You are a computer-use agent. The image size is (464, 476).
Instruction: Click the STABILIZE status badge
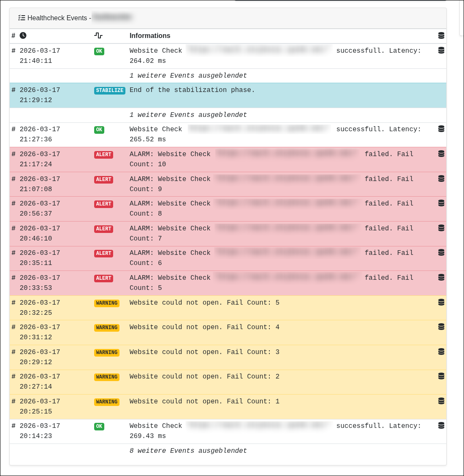point(109,90)
